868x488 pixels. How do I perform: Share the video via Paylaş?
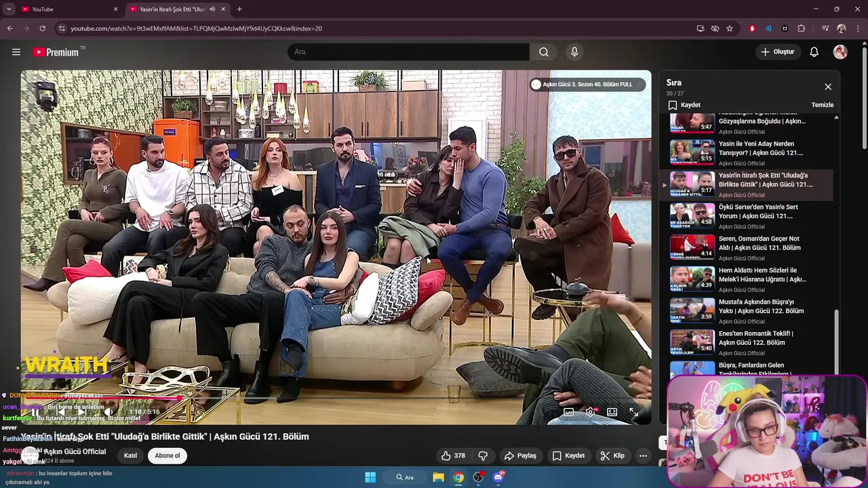520,455
